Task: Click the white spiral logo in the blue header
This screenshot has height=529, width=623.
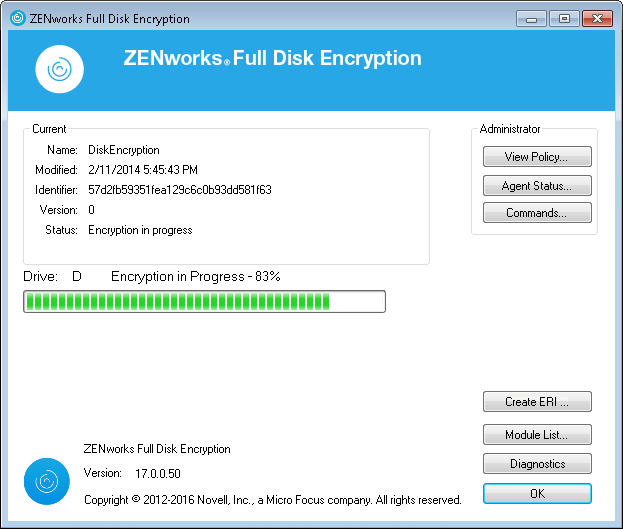Action: click(59, 69)
